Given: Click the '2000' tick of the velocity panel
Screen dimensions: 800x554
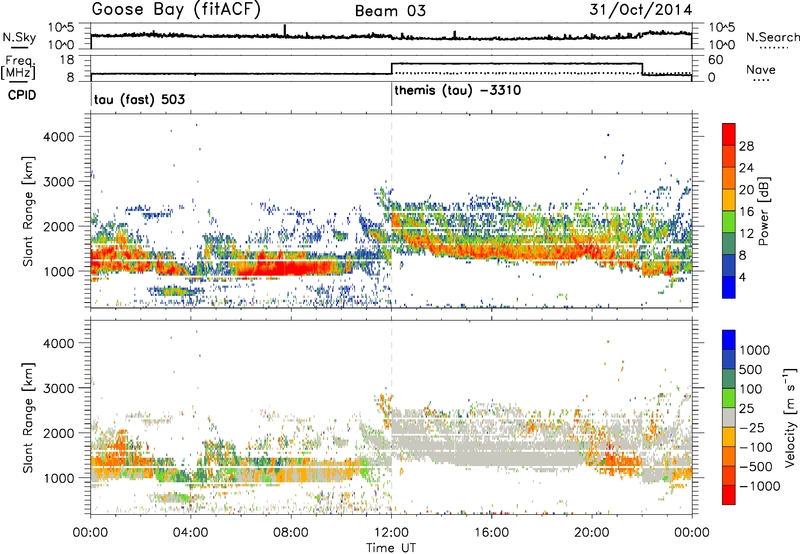Looking at the screenshot, I should [59, 433].
